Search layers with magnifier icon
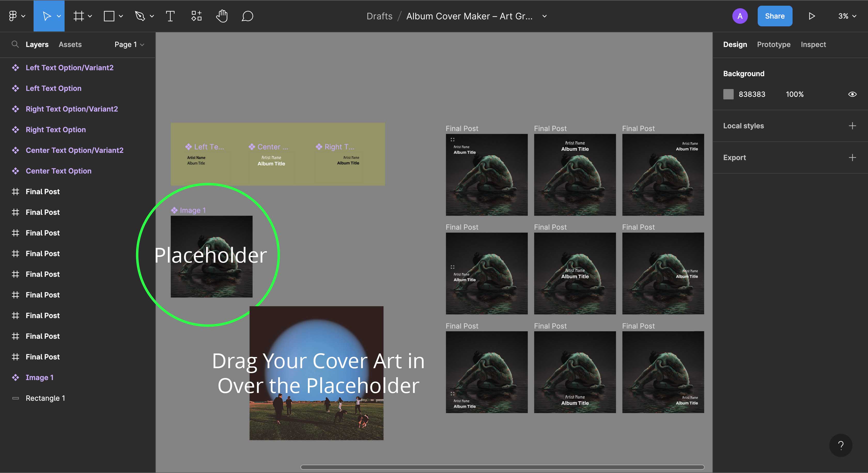Viewport: 868px width, 473px height. (x=15, y=44)
